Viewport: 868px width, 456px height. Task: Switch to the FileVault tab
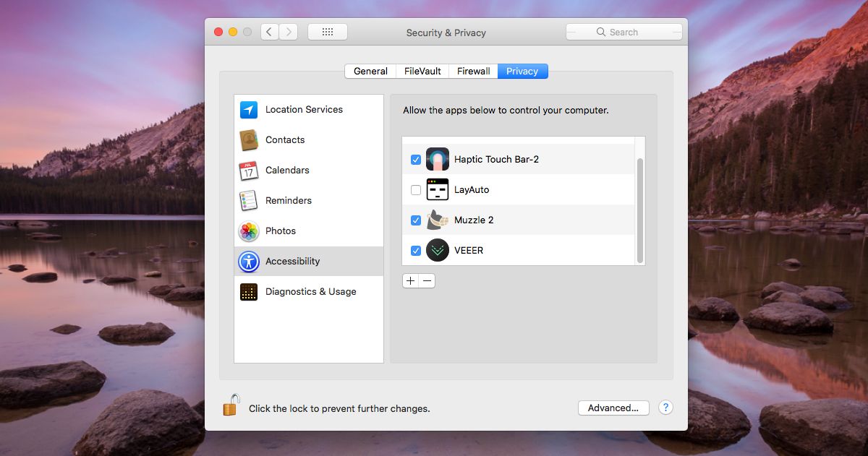pyautogui.click(x=422, y=71)
